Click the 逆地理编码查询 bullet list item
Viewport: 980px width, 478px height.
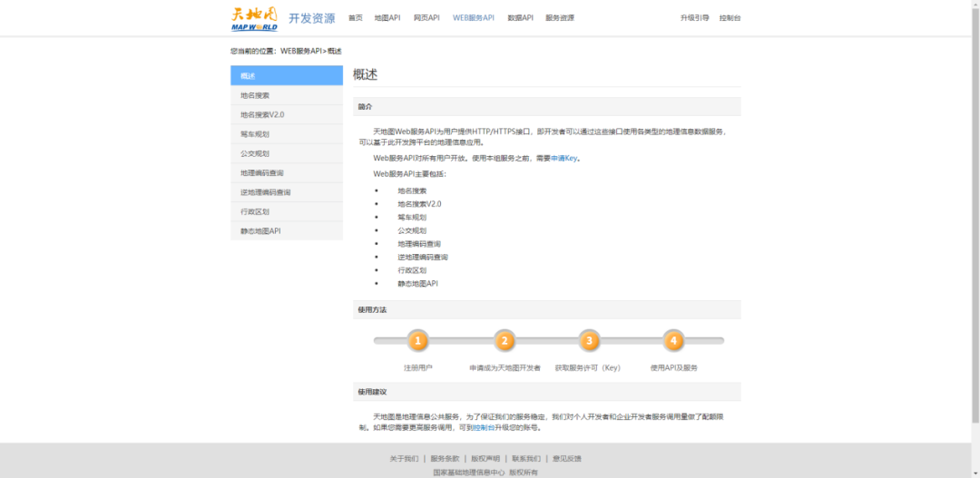tap(423, 257)
